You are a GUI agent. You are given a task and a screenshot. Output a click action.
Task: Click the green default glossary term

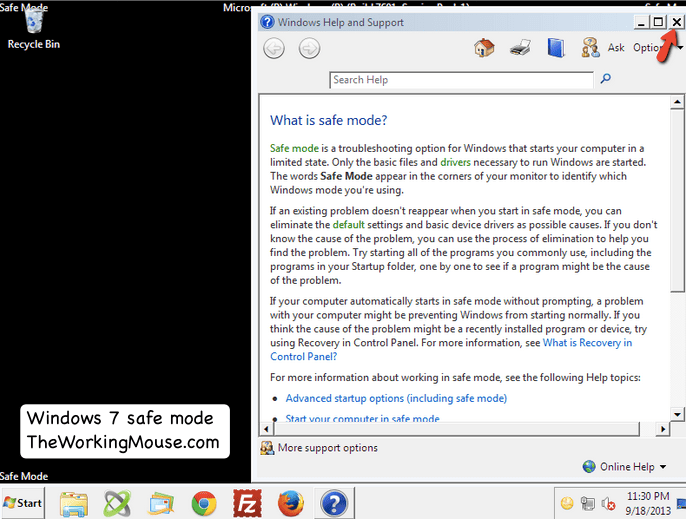348,225
